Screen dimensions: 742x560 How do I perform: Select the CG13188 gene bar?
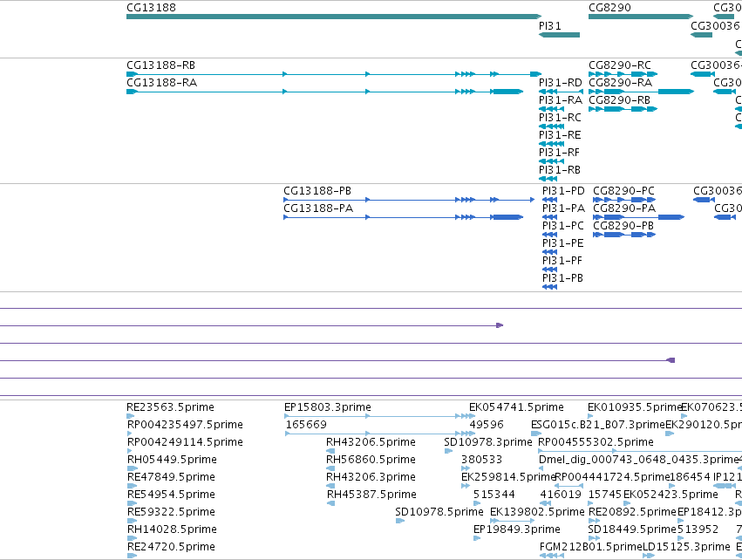pos(334,17)
